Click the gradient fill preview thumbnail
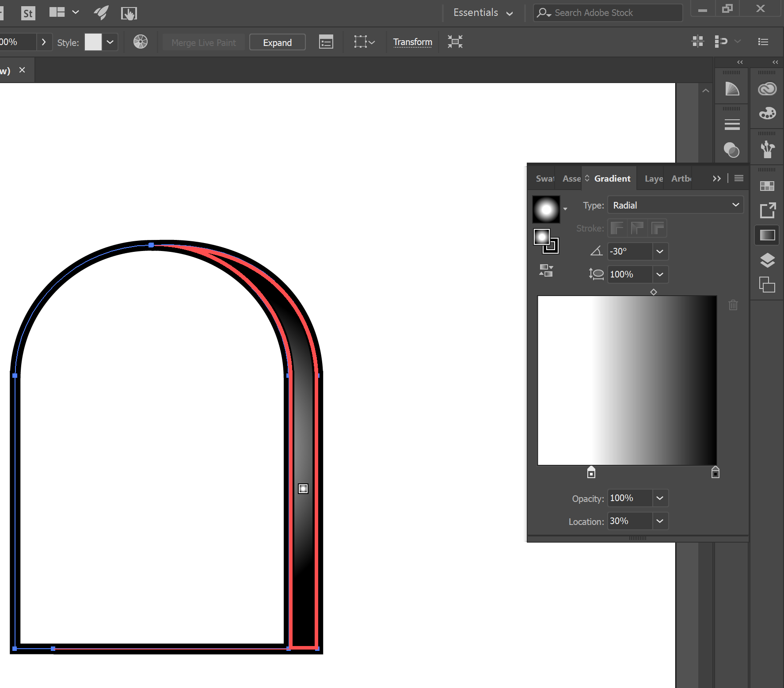Image resolution: width=784 pixels, height=688 pixels. pyautogui.click(x=546, y=209)
